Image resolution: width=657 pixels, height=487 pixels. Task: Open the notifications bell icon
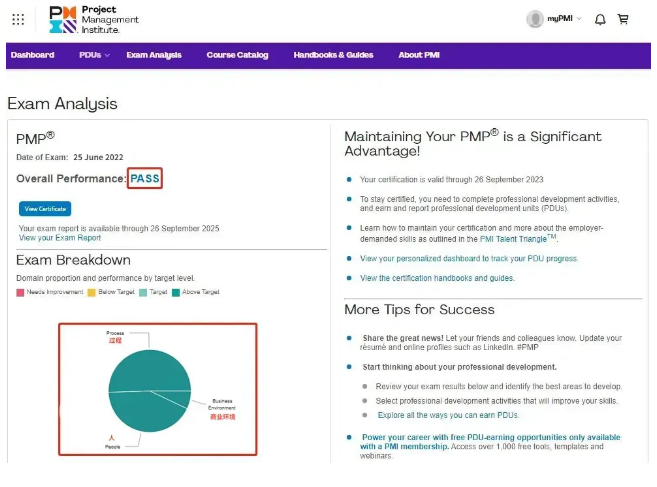[600, 19]
